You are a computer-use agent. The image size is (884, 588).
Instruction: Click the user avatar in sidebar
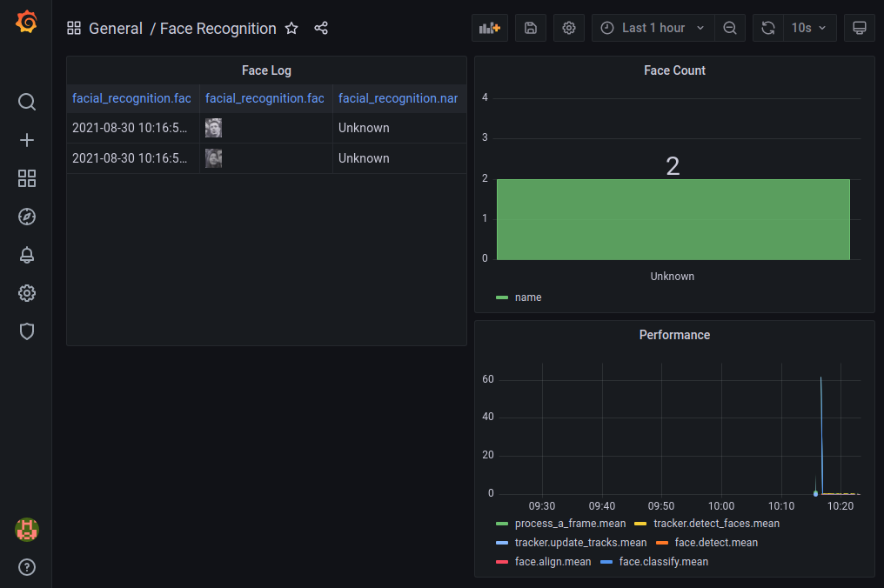pos(26,530)
